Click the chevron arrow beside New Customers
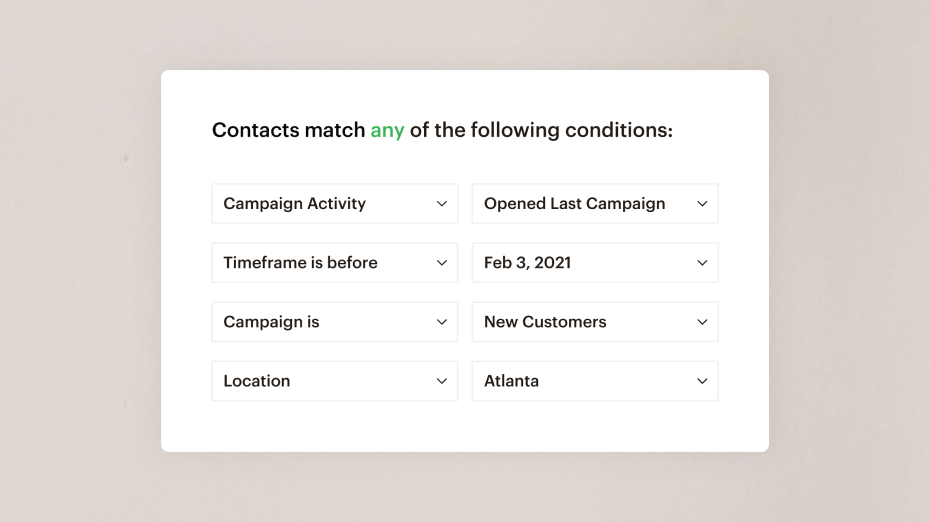This screenshot has height=522, width=930. coord(702,322)
